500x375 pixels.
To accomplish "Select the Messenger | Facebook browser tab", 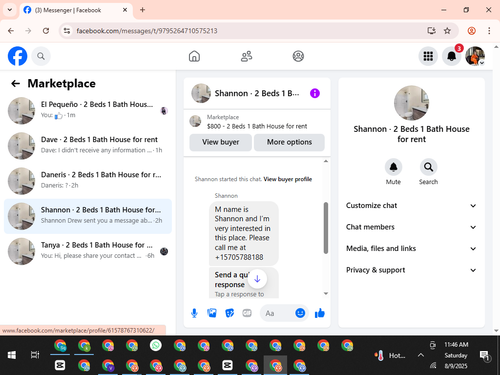I will [76, 10].
